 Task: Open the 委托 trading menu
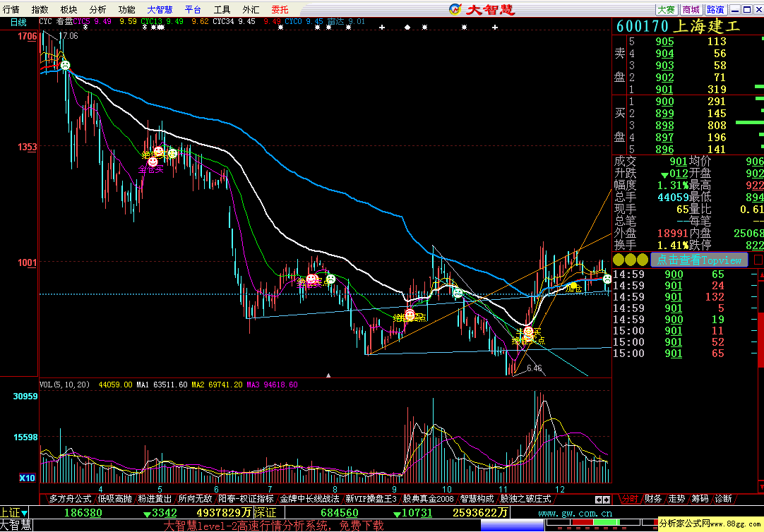click(x=280, y=9)
